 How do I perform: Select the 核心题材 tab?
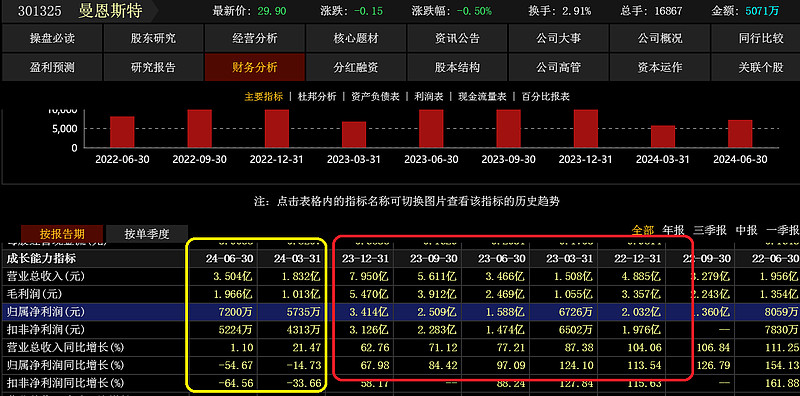[356, 38]
